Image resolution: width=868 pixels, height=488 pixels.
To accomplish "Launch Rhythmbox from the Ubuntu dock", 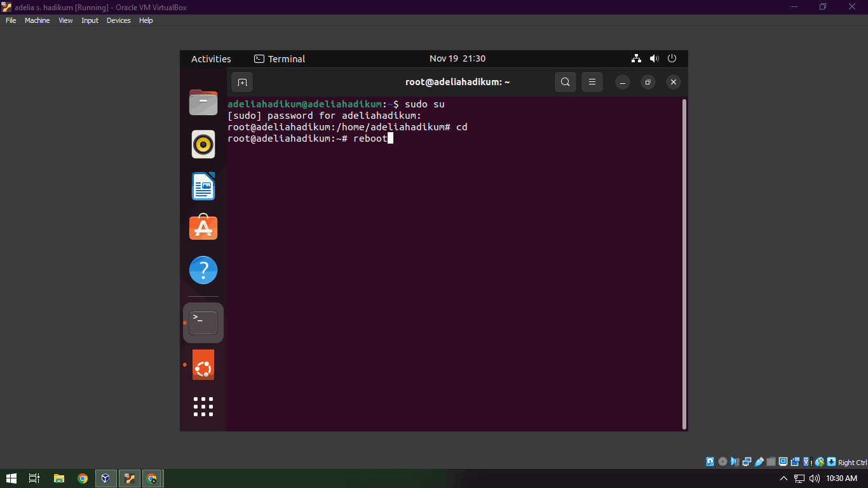I will [203, 144].
